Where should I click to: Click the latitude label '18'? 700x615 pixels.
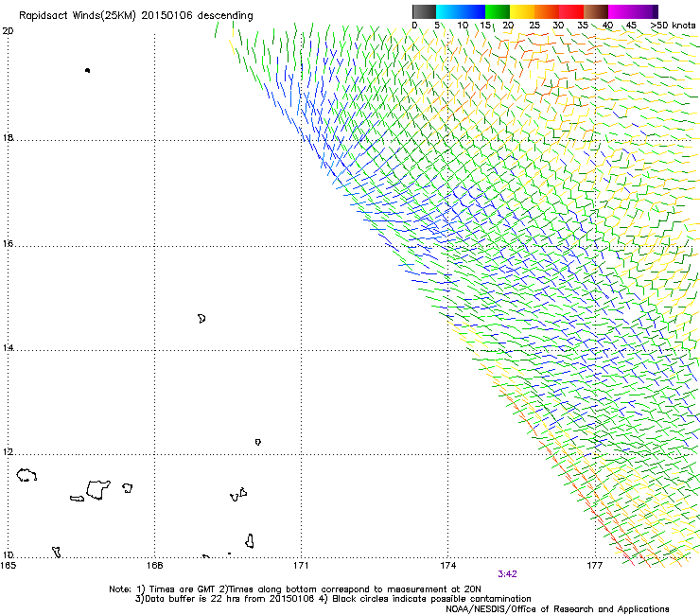pyautogui.click(x=8, y=137)
